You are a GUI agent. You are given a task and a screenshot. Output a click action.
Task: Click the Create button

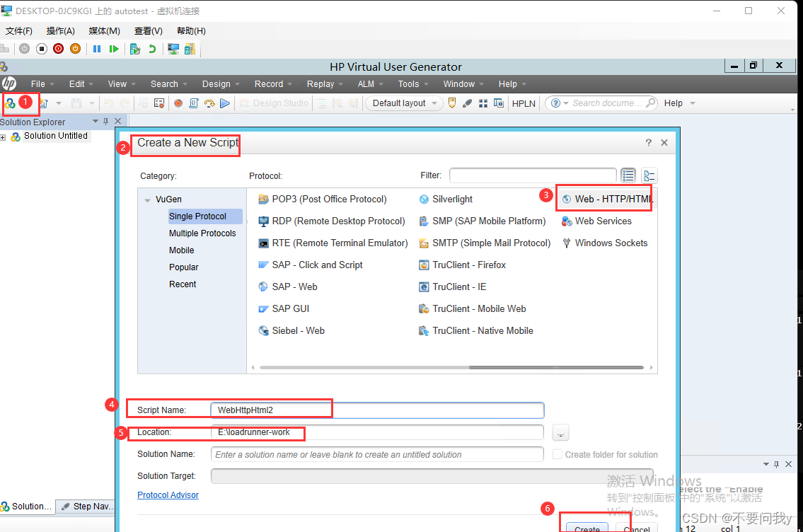coord(587,528)
